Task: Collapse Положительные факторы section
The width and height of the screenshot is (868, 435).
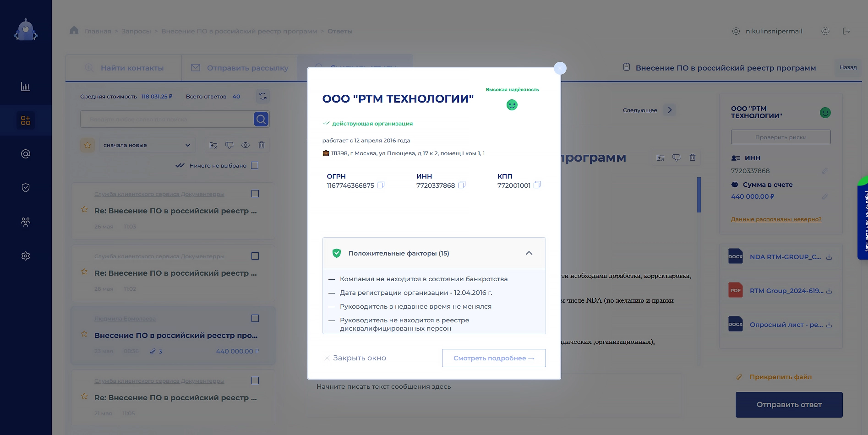Action: tap(529, 253)
